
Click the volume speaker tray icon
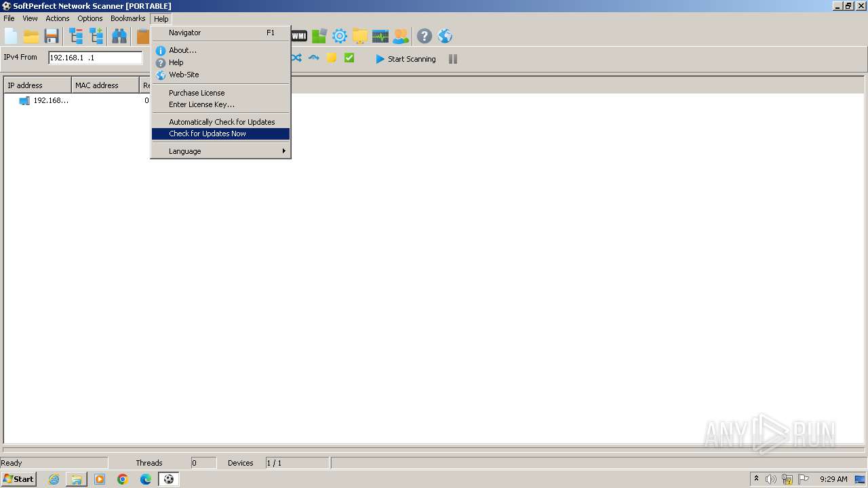(x=771, y=479)
